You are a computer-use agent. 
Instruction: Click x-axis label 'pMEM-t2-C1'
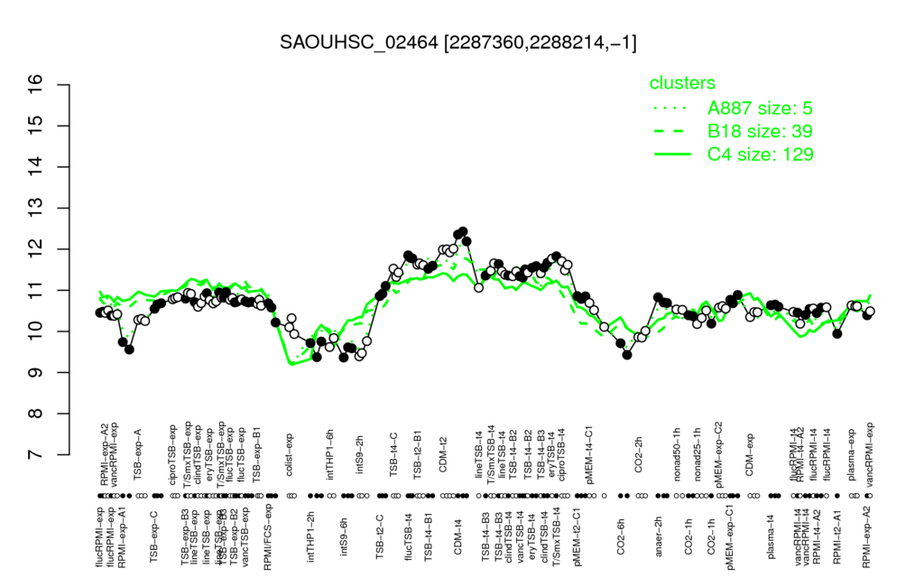577,537
